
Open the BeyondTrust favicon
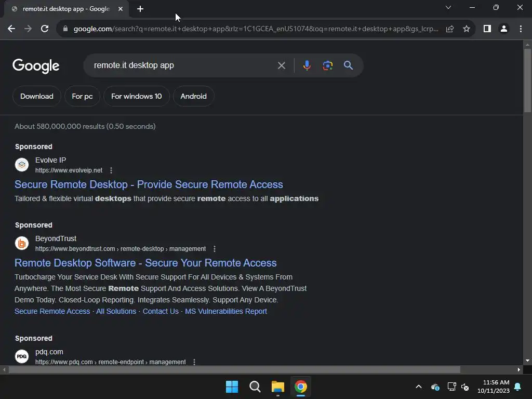22,243
